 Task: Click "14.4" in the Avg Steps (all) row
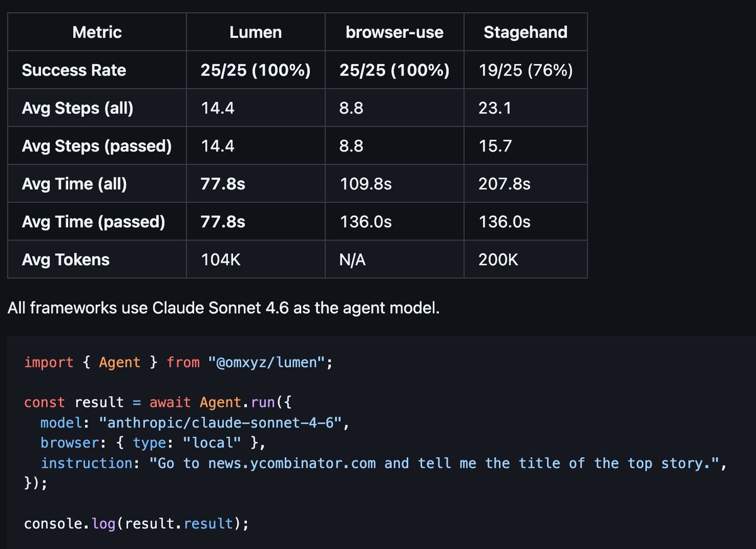(x=217, y=108)
